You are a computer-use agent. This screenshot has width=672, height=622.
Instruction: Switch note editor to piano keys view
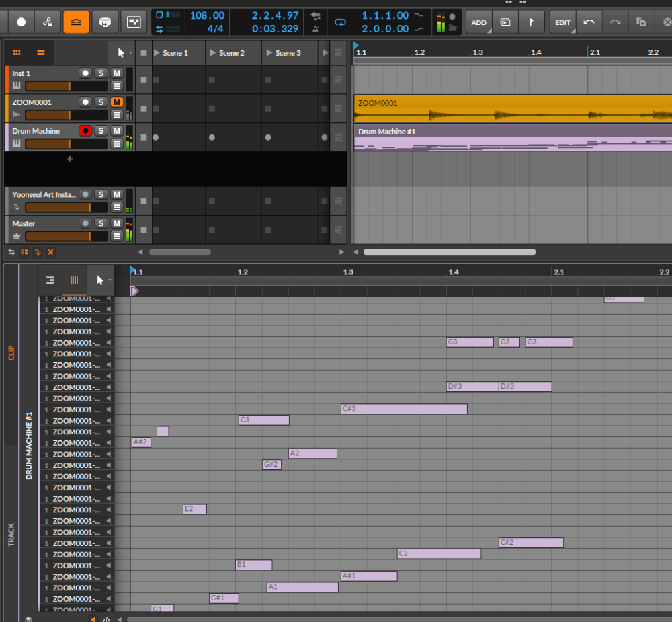[50, 280]
